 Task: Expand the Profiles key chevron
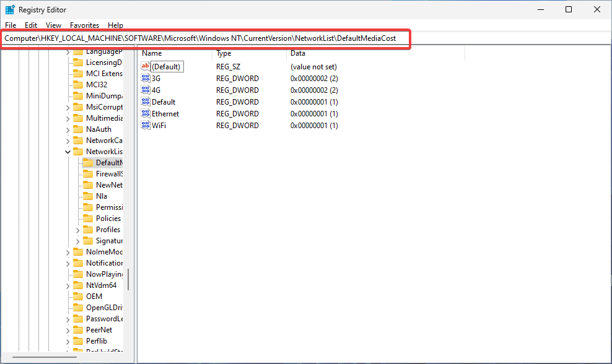[77, 230]
